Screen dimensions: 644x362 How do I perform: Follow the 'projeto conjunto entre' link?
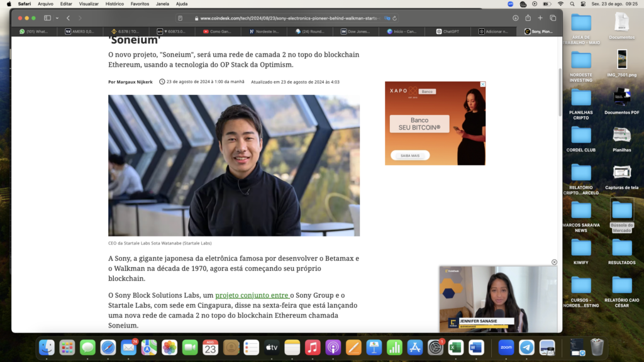click(x=252, y=295)
